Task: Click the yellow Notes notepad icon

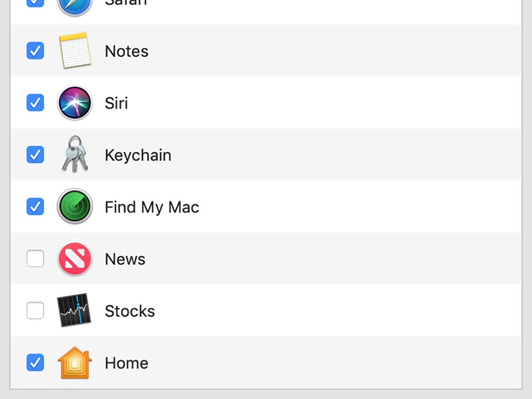Action: 74,51
